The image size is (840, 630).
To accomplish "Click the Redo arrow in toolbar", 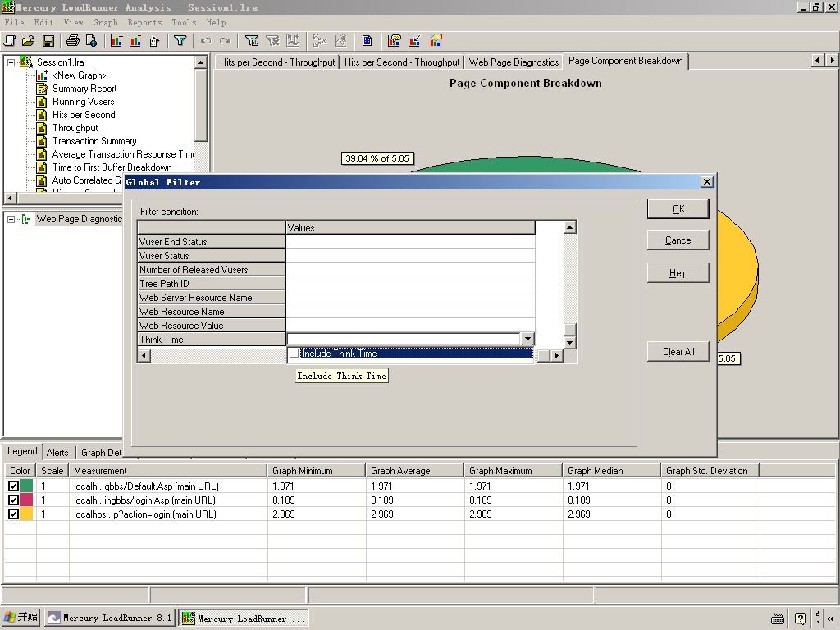I will [x=225, y=41].
